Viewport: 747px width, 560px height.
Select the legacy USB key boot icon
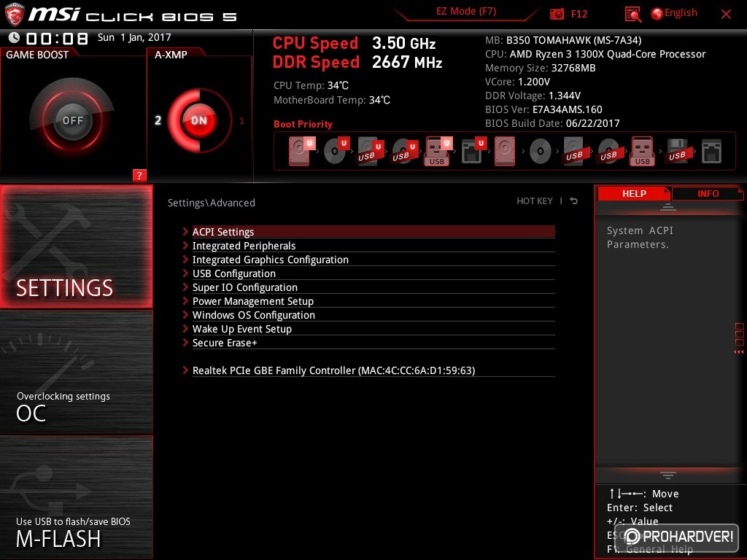[643, 151]
